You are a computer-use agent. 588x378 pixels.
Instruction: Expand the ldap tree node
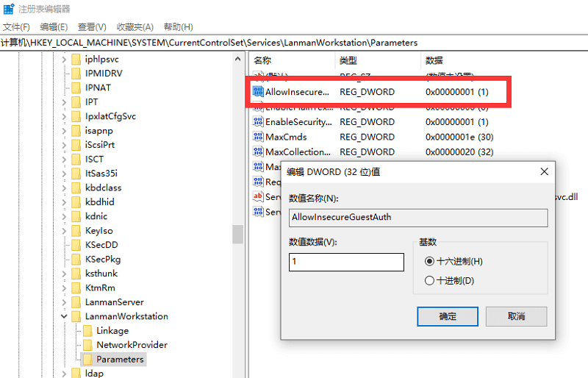64,374
